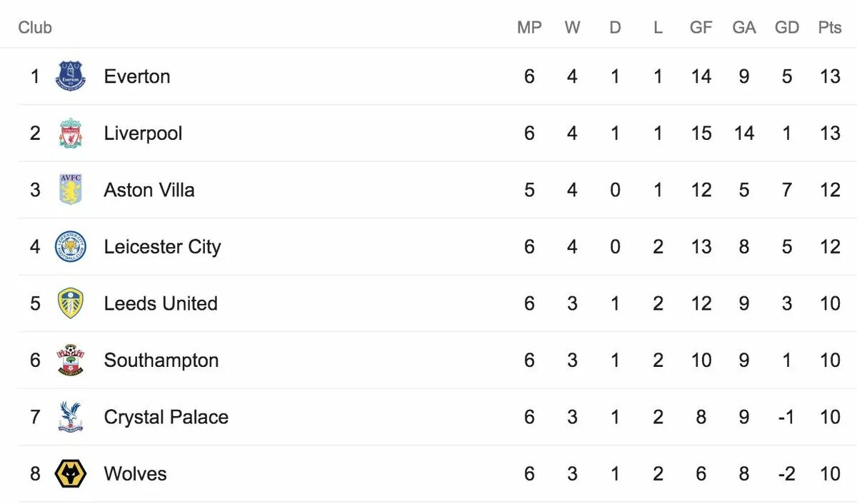Open the Leicester City team name
This screenshot has width=857, height=504.
(x=162, y=247)
